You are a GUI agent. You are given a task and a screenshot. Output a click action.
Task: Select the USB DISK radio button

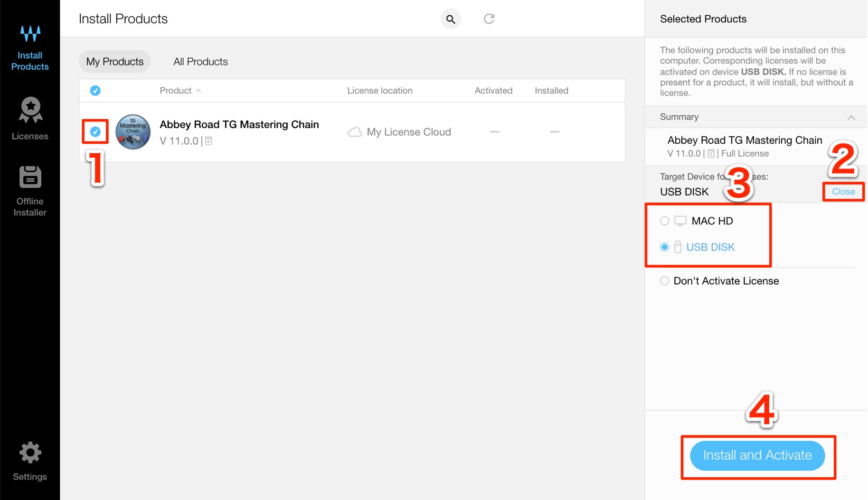(x=665, y=247)
